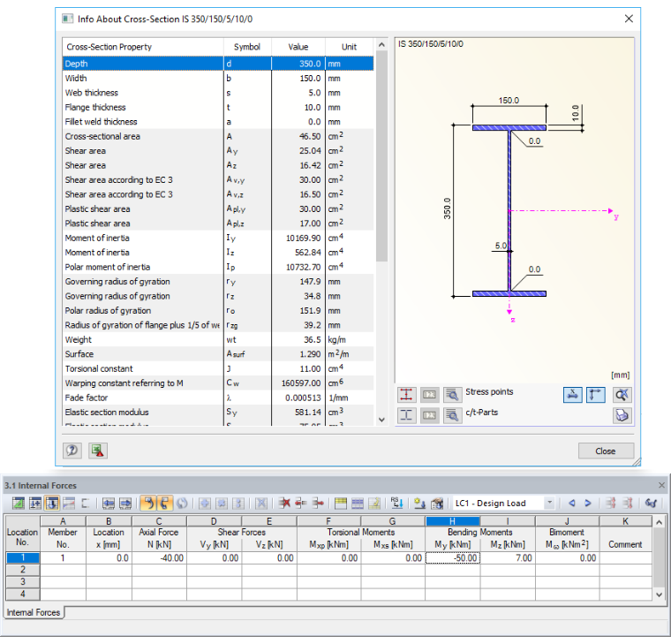
Task: Click the new load case star icon
Action: coord(419,504)
